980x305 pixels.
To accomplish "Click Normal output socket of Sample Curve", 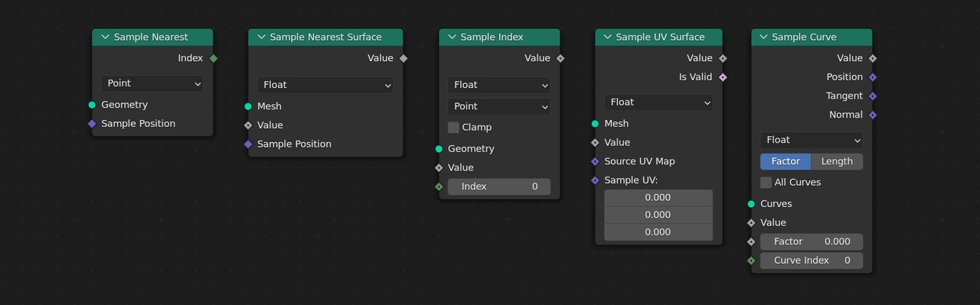I will pos(873,115).
